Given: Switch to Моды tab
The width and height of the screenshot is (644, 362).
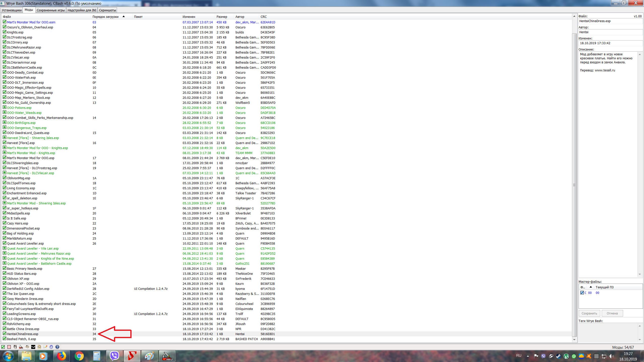Looking at the screenshot, I should 29,10.
